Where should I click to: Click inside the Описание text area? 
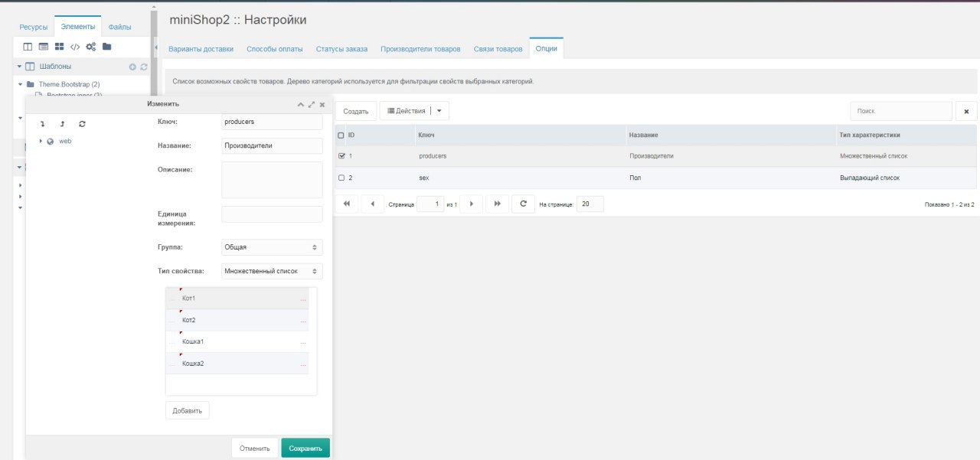(272, 180)
